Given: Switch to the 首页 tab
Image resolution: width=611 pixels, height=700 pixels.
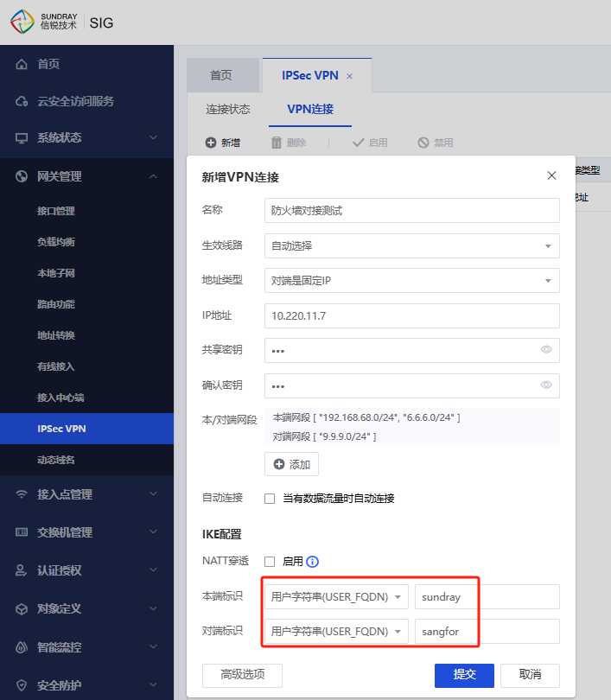Looking at the screenshot, I should point(223,75).
